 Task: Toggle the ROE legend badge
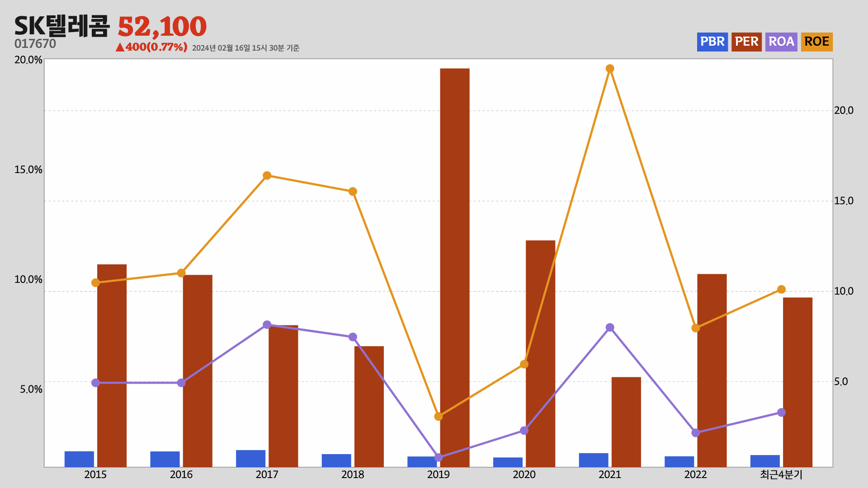click(x=816, y=42)
